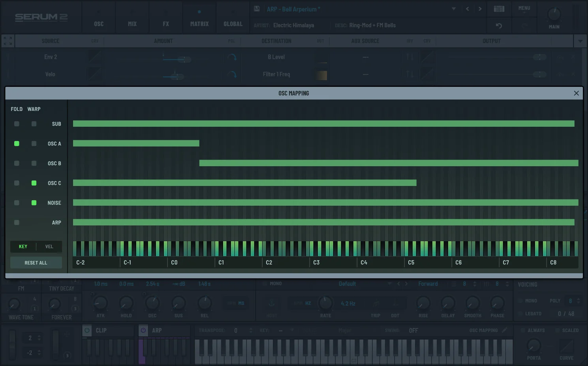Turn the MAIN volume knob
Viewport: 588px width, 366px height.
point(554,15)
